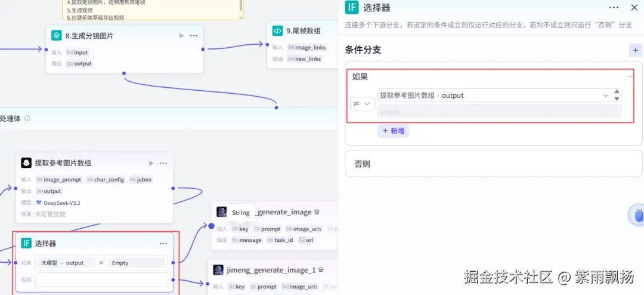This screenshot has width=644, height=295.
Task: Click the 如果 output port on the 选择器 node
Action: point(174,263)
